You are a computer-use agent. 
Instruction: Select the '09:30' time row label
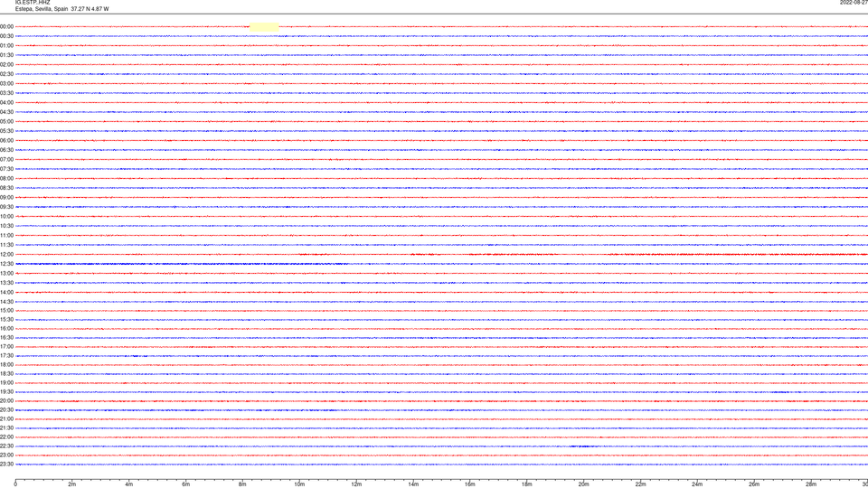6,208
